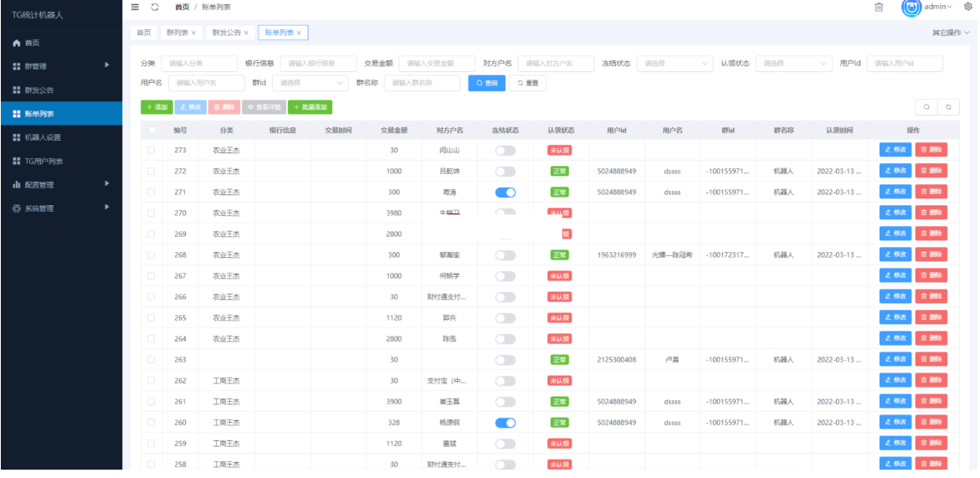The height and width of the screenshot is (478, 980).
Task: Click the 用户id input field
Action: pos(905,63)
